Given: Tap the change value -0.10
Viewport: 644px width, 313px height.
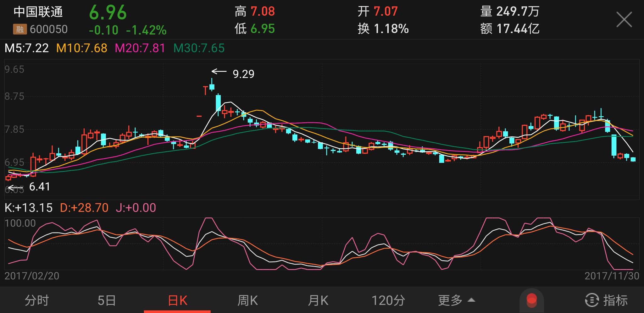Looking at the screenshot, I should [x=103, y=30].
